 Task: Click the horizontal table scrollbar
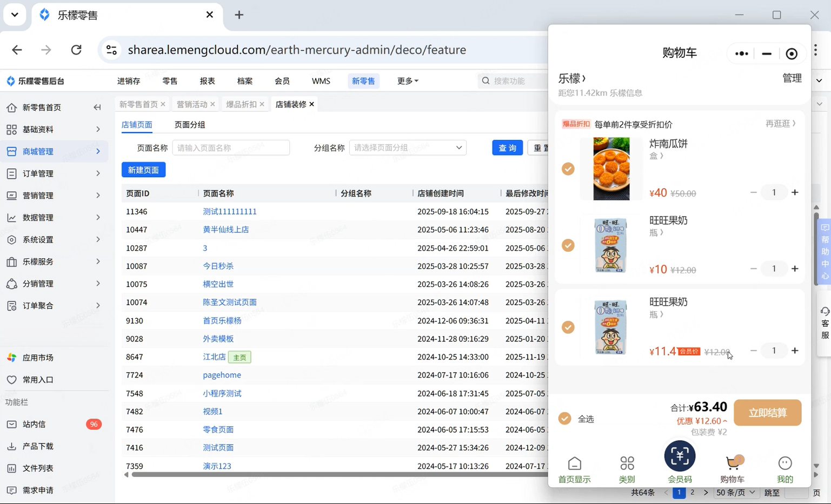pyautogui.click(x=341, y=475)
